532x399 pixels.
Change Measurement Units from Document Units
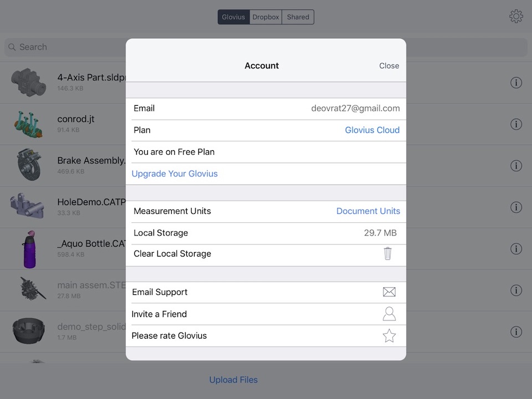368,211
